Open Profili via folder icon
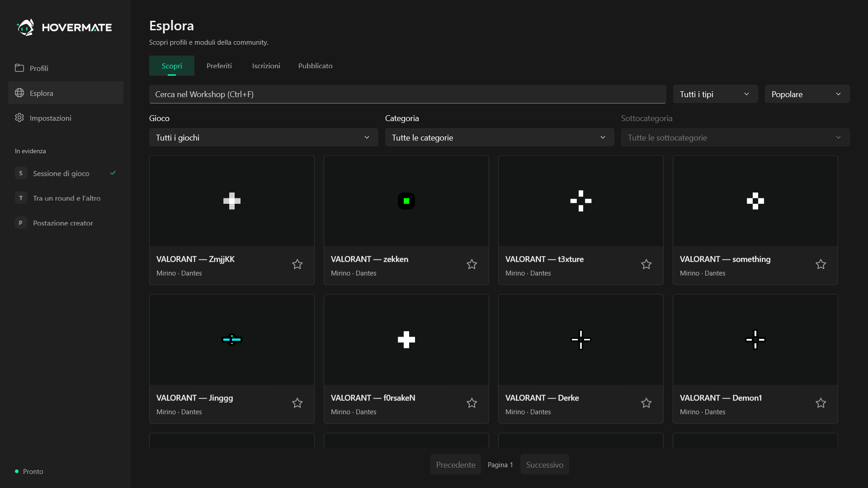Screen dimensions: 868x488 [19, 68]
